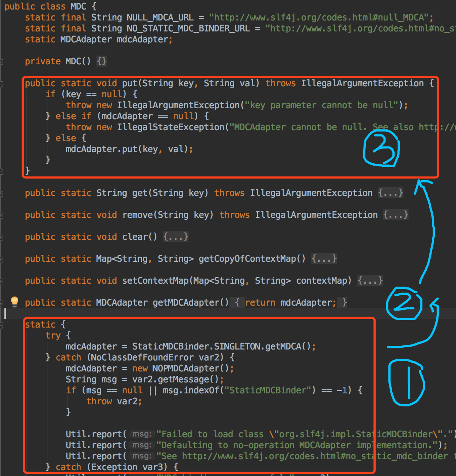The height and width of the screenshot is (476, 456).
Task: Click the throw var2 statement
Action: point(114,401)
